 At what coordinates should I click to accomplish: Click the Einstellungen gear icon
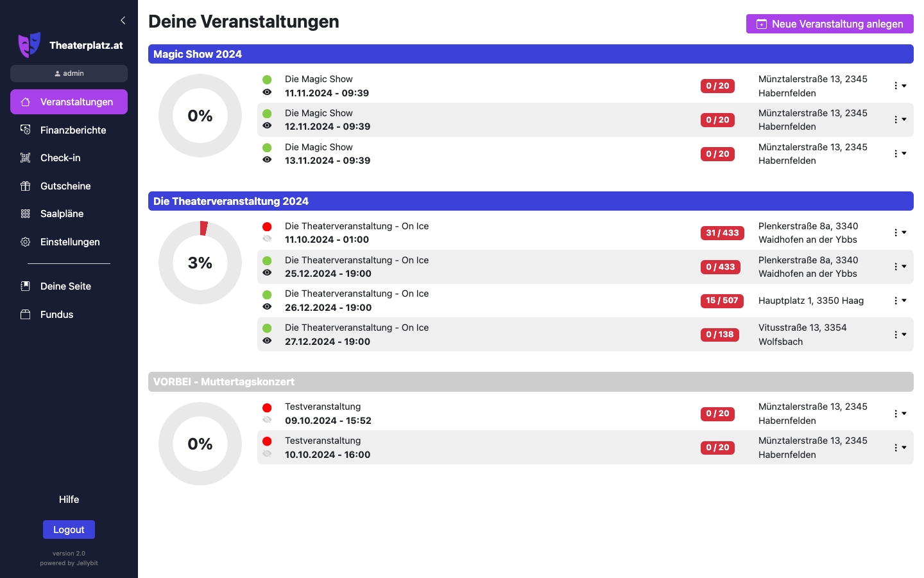tap(26, 242)
